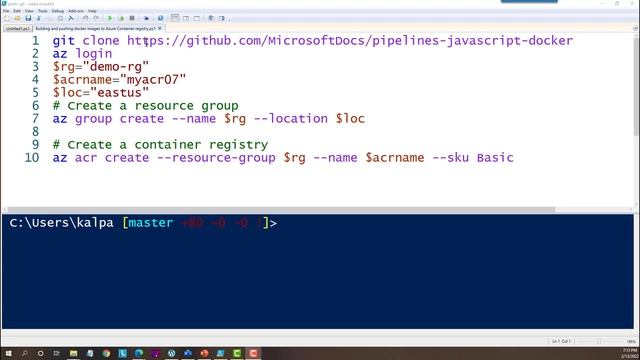Open Microsoft Edge from the taskbar

coord(139,353)
